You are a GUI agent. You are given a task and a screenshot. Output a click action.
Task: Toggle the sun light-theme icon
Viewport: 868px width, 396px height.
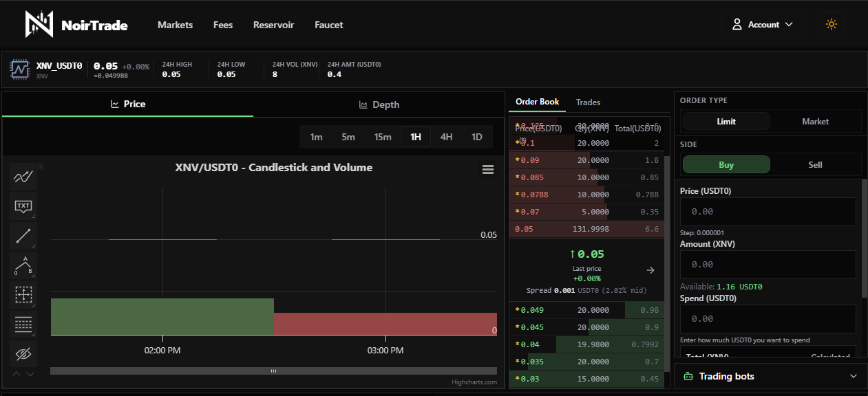tap(832, 25)
